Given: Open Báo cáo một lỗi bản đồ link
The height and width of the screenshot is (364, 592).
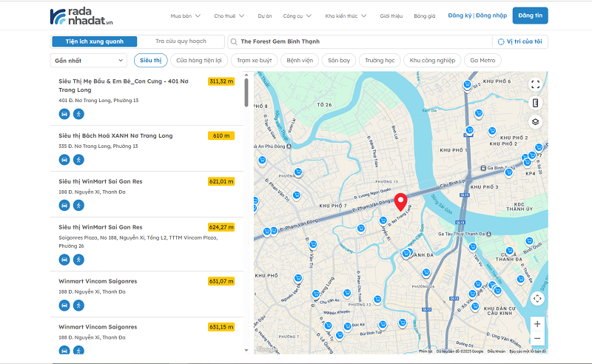Looking at the screenshot, I should click(x=528, y=351).
